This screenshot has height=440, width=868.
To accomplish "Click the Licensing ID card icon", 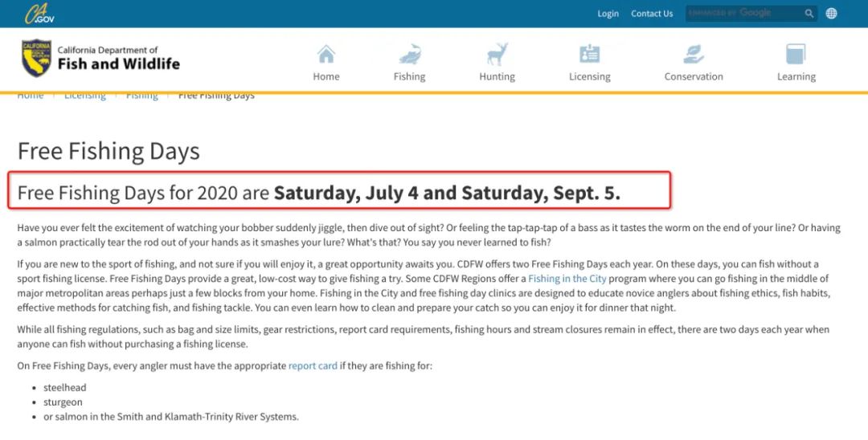I will tap(590, 54).
